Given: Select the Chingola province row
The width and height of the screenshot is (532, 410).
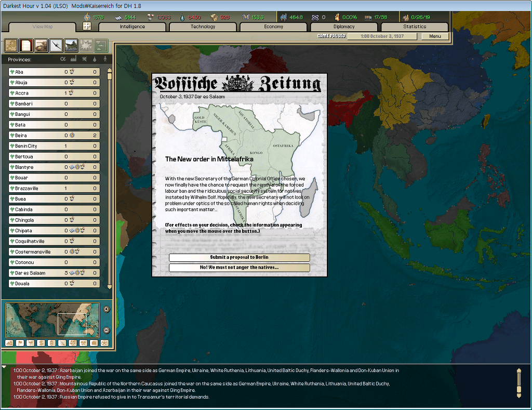Looking at the screenshot, I should [54, 220].
